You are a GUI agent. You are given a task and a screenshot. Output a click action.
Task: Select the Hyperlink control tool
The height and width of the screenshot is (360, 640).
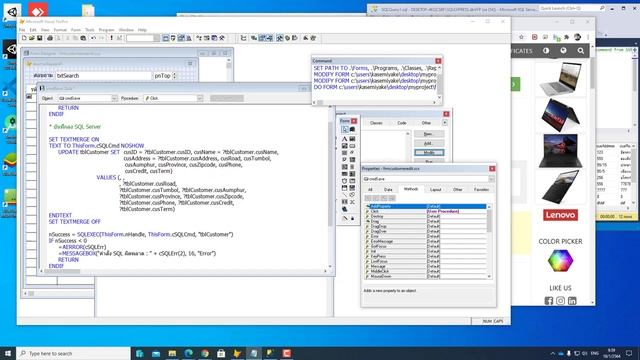point(344,209)
